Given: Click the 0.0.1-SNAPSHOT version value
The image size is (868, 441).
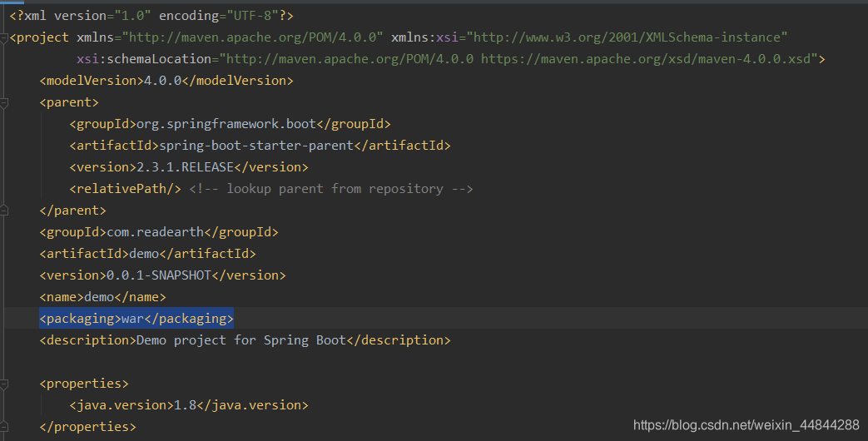Looking at the screenshot, I should tap(158, 275).
